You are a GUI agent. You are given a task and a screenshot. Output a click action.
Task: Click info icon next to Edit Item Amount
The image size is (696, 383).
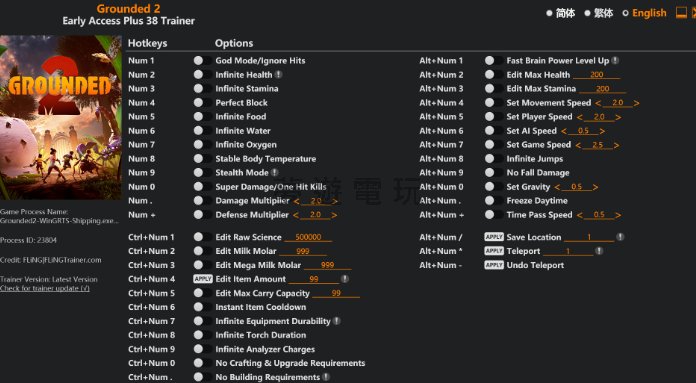pyautogui.click(x=345, y=279)
